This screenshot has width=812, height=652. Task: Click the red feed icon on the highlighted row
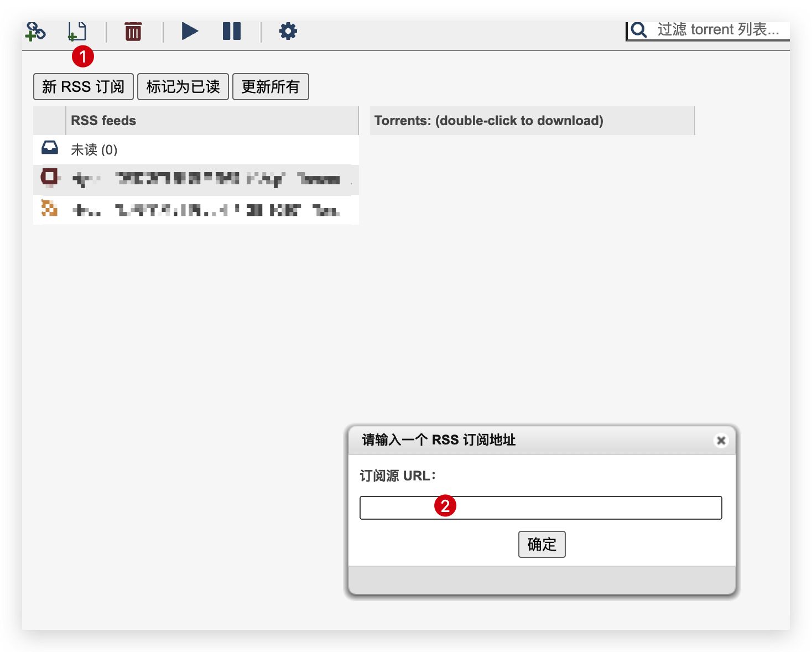49,178
